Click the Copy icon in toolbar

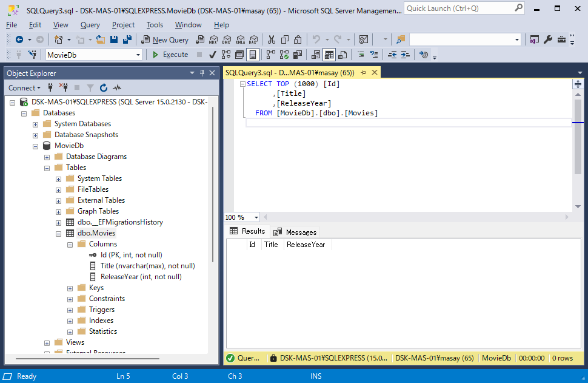285,39
